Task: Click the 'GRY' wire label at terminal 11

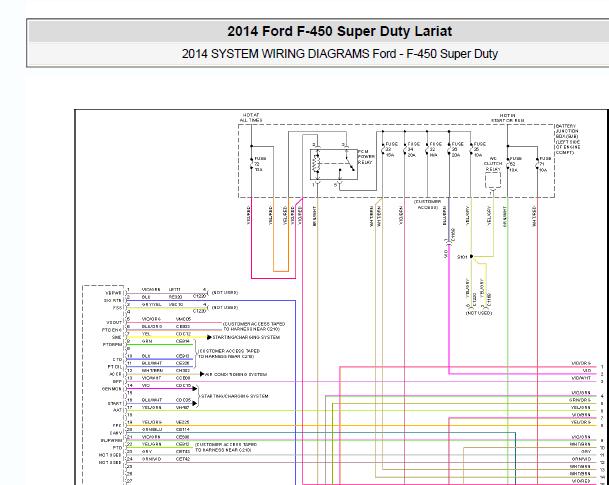Action: pyautogui.click(x=586, y=452)
